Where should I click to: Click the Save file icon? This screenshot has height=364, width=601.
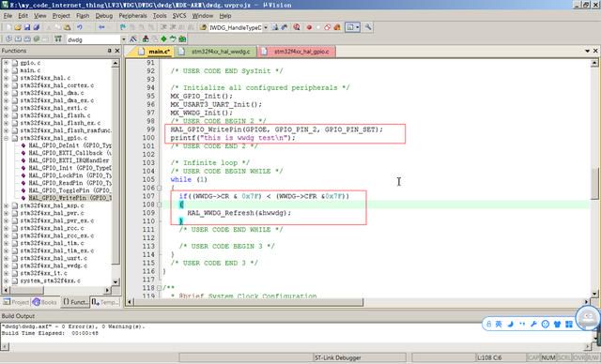click(x=27, y=27)
